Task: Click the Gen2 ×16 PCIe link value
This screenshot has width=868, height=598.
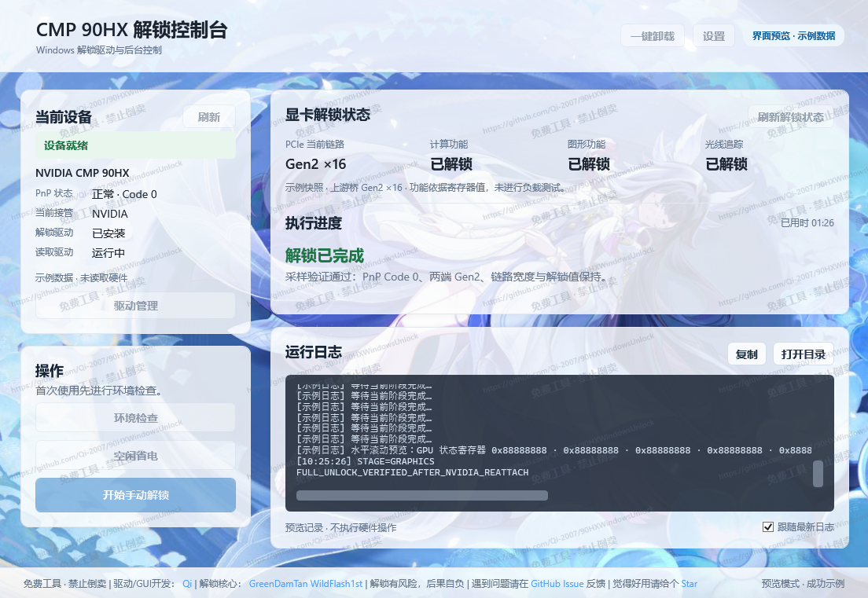Action: (x=315, y=164)
